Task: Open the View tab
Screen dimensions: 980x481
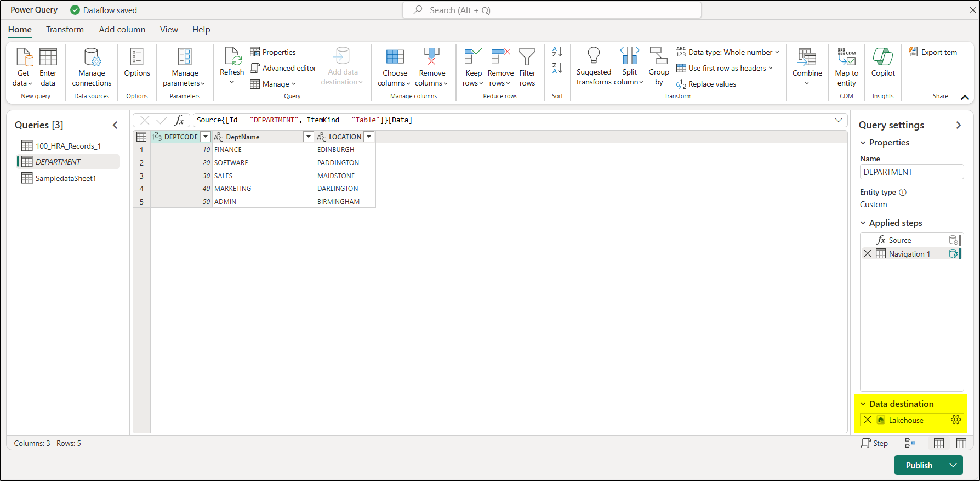Action: pos(169,30)
